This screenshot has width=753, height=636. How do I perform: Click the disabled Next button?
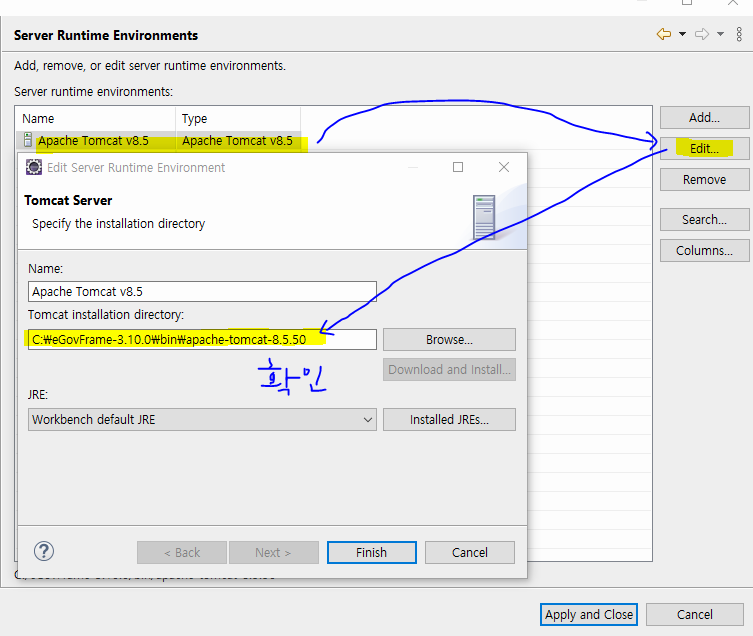coord(274,552)
